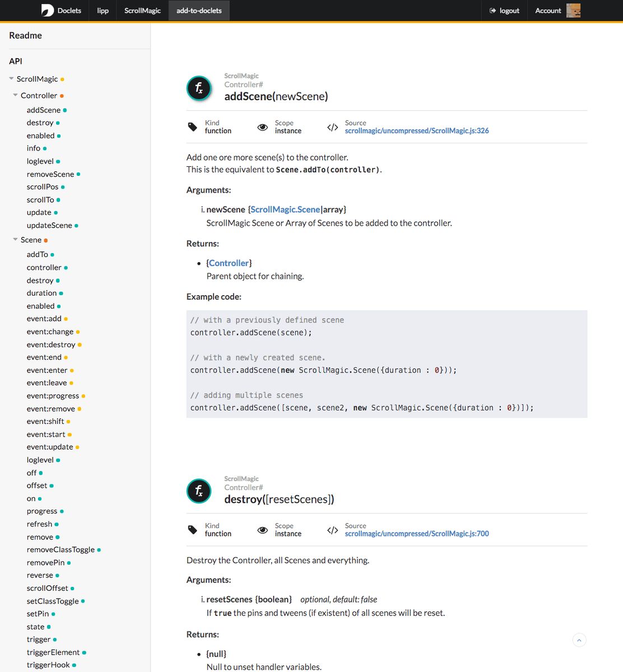623x672 pixels.
Task: Open the lipp menu item
Action: click(x=103, y=10)
